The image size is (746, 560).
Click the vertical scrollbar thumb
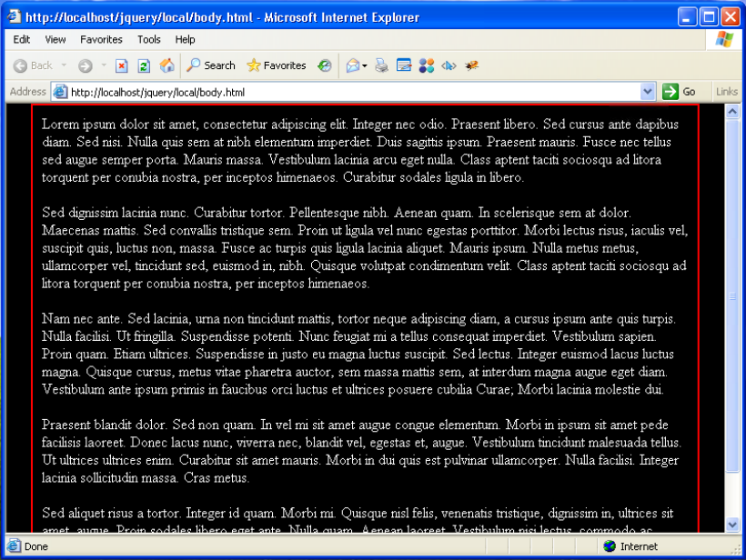[732, 295]
